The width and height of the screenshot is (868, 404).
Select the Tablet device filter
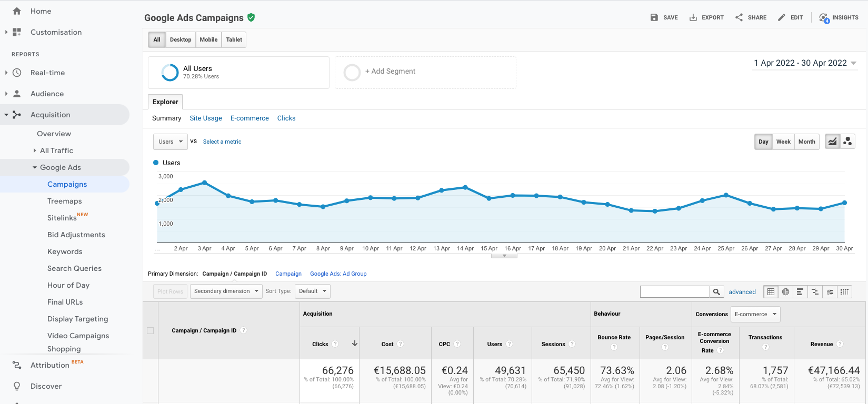coord(234,39)
